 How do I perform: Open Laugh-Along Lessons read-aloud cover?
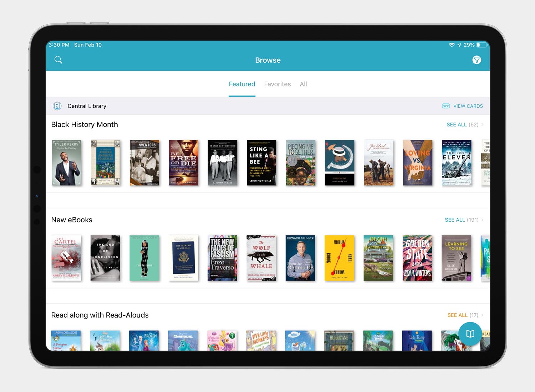pyautogui.click(x=66, y=340)
